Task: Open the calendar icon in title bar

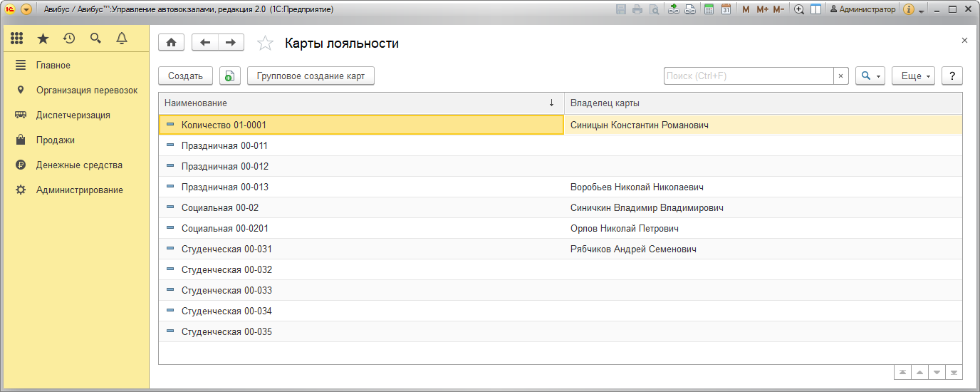Action: [726, 10]
